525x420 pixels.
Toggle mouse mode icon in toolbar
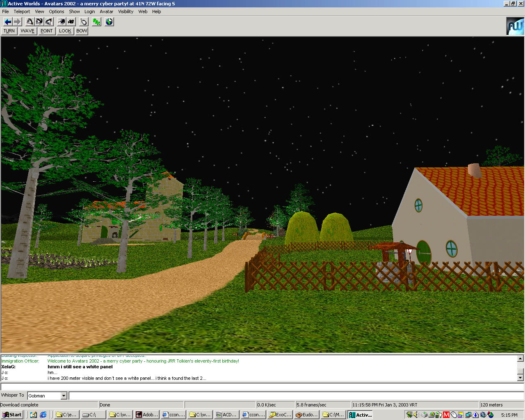[84, 22]
